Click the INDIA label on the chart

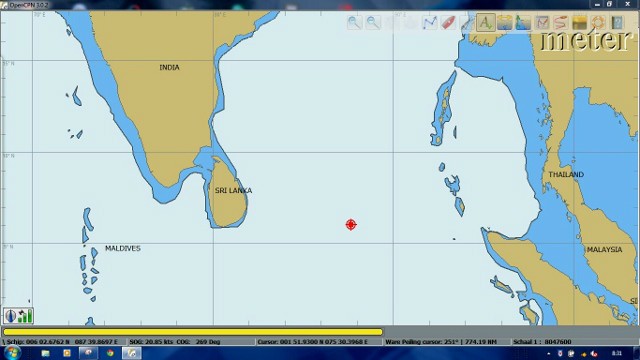(x=169, y=67)
